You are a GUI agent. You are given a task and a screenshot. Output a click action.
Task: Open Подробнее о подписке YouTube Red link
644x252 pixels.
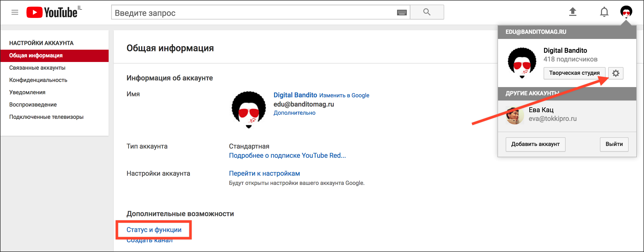287,155
